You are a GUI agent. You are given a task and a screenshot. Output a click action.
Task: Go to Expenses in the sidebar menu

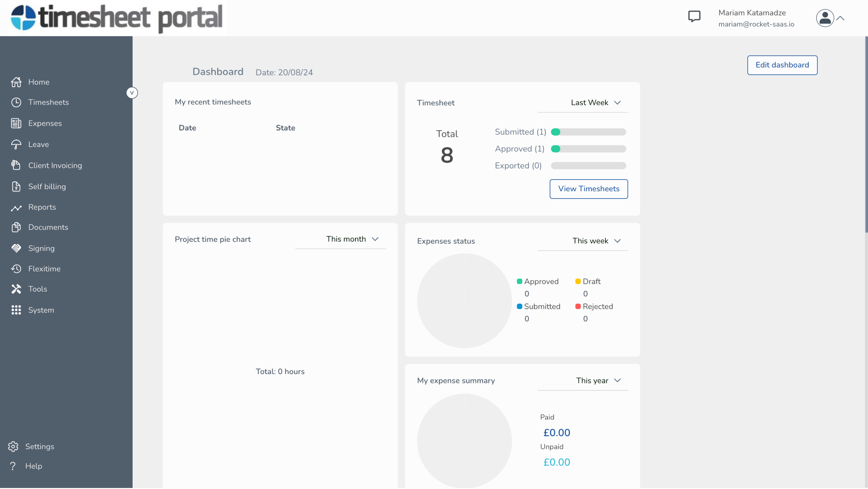coord(45,123)
